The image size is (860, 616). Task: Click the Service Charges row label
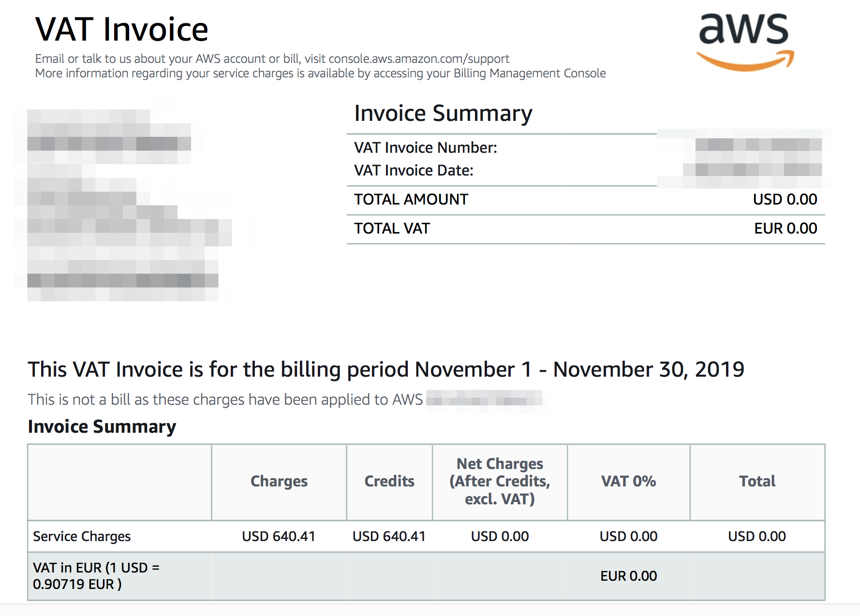[x=82, y=536]
